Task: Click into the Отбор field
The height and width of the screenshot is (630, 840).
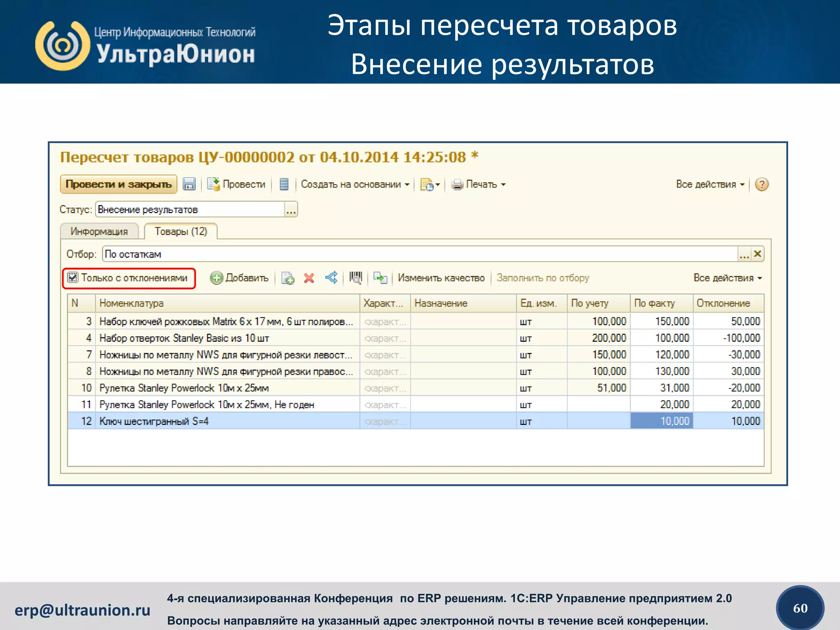Action: pyautogui.click(x=420, y=254)
